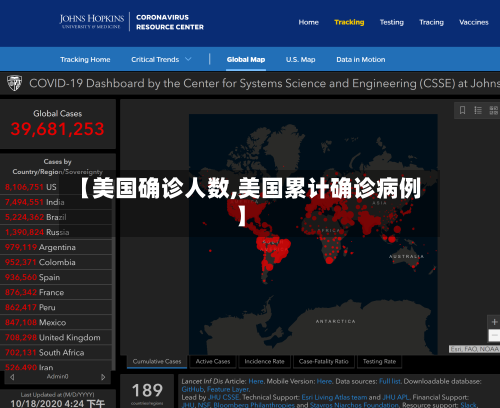Open the map legend list icon

pyautogui.click(x=478, y=110)
